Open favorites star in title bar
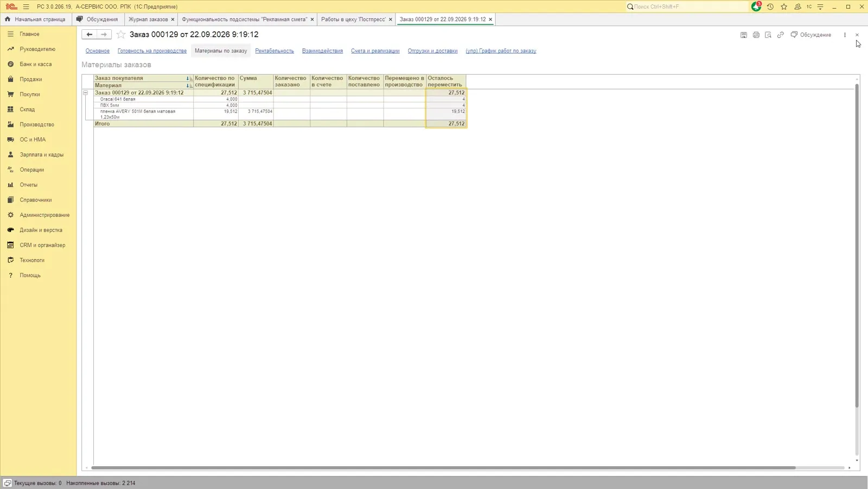 [x=784, y=7]
